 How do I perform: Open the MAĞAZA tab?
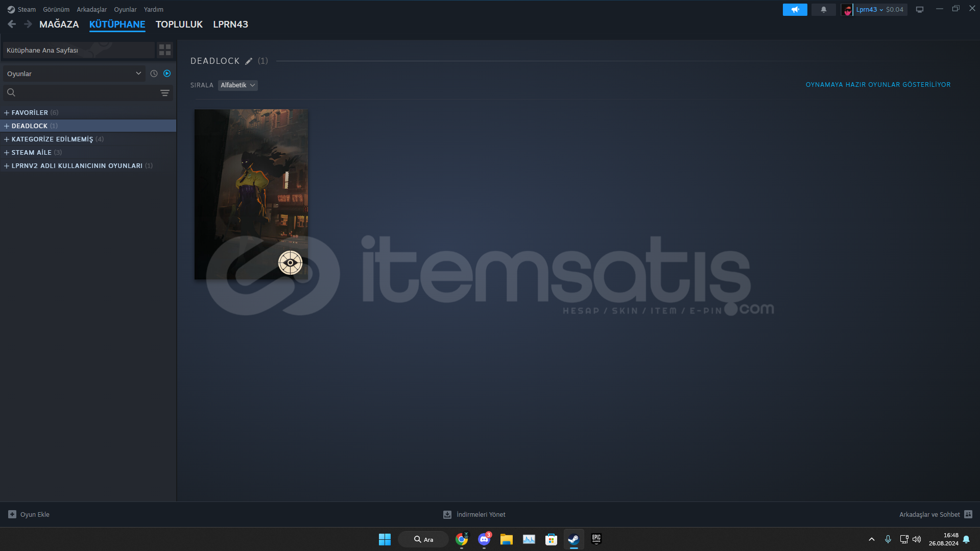click(x=59, y=24)
